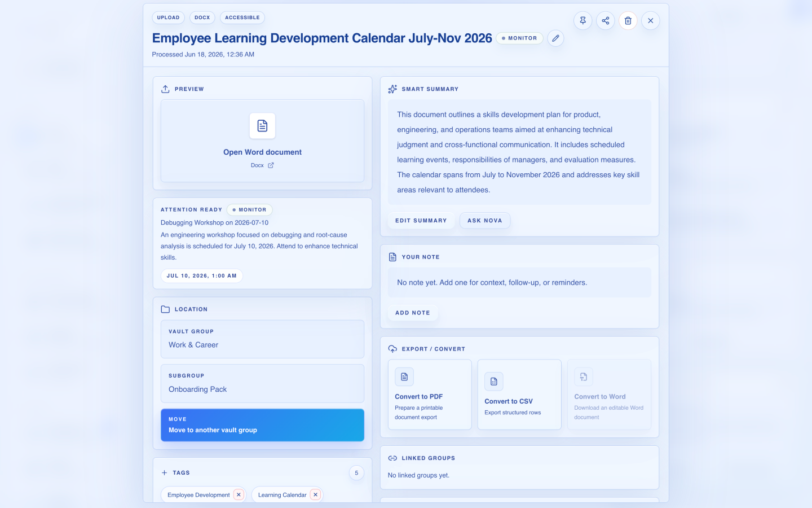Remove the Employee Development tag

[239, 494]
